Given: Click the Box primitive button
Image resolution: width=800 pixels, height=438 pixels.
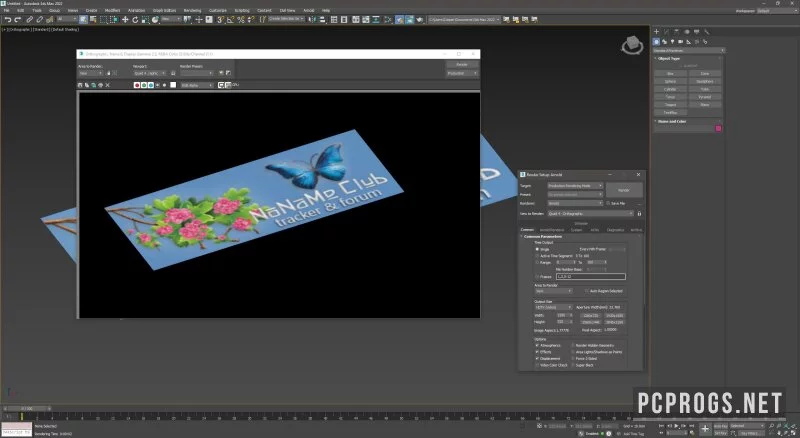Looking at the screenshot, I should pos(670,74).
